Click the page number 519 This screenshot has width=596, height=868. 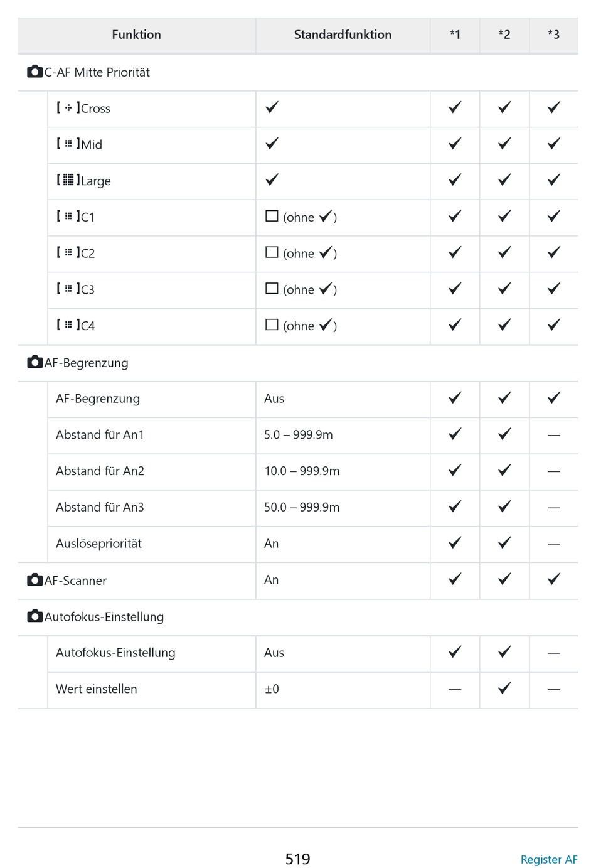pyautogui.click(x=298, y=859)
